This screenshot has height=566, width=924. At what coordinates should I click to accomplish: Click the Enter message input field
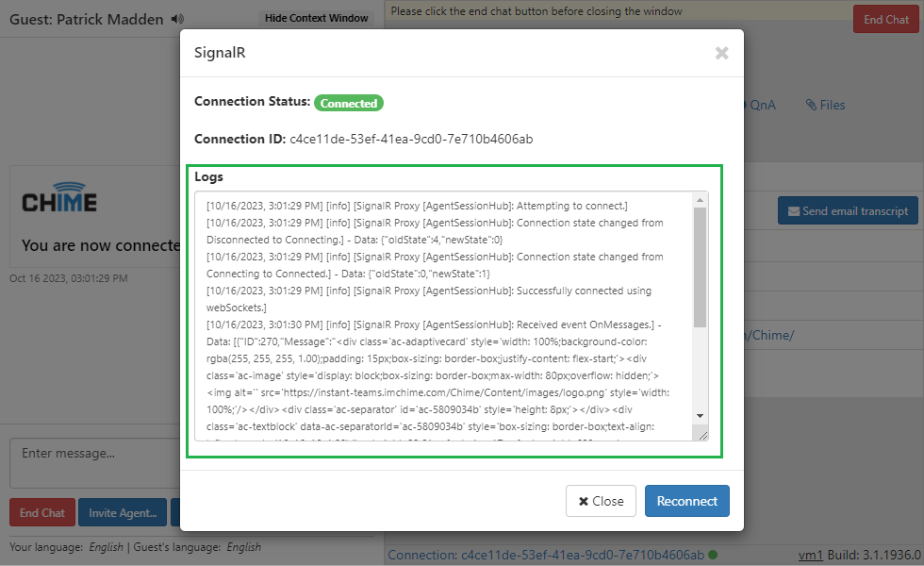[95, 463]
